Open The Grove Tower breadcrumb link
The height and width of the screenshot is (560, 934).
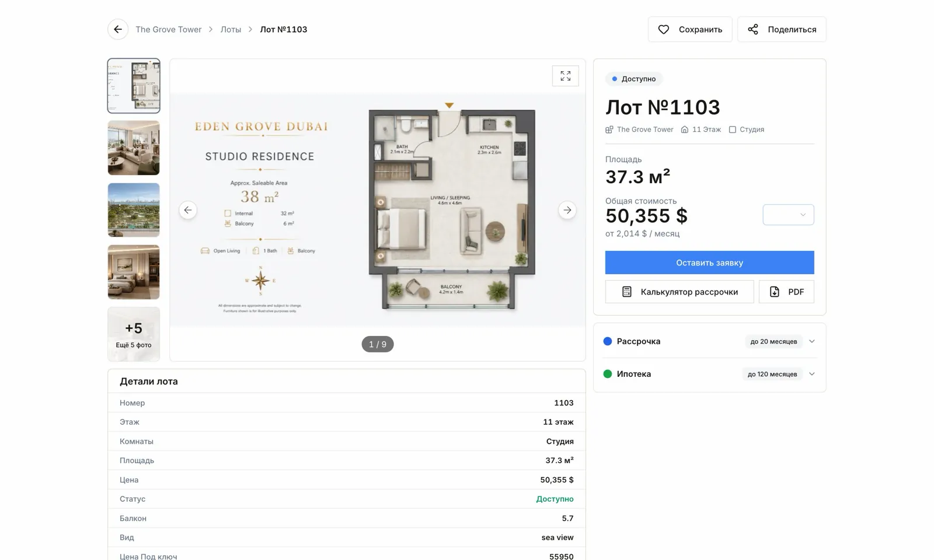[168, 29]
